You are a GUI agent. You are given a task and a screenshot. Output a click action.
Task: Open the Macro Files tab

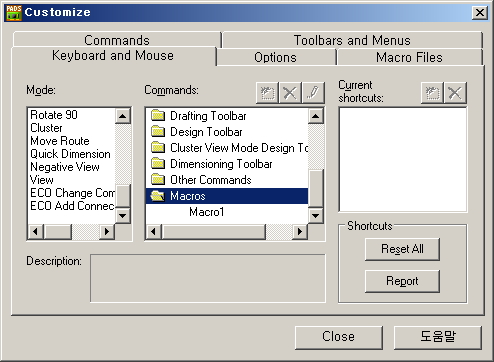tap(409, 57)
